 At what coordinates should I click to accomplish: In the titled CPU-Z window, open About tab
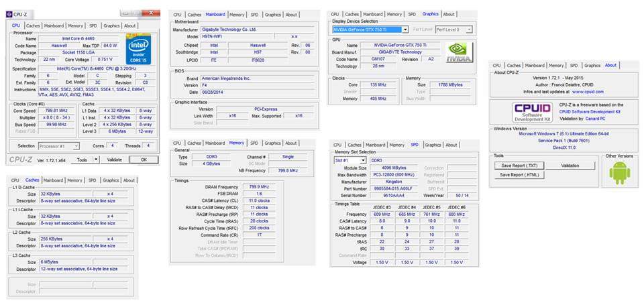point(129,26)
